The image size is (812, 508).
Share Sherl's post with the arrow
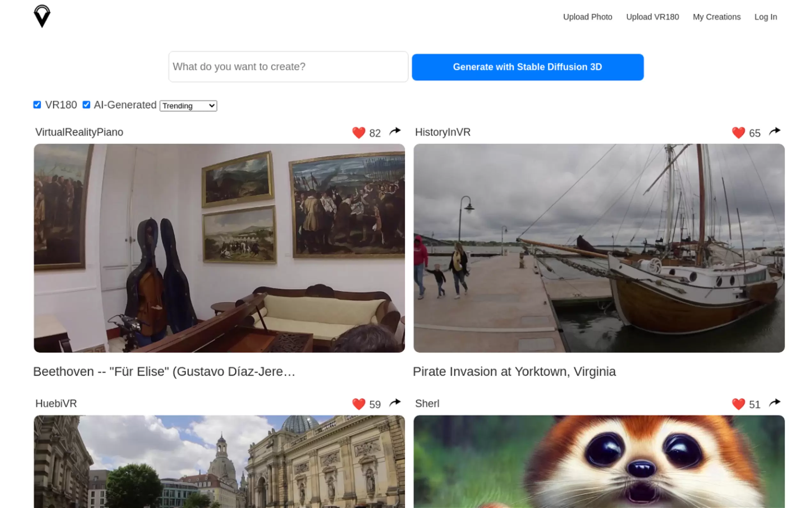click(x=774, y=402)
